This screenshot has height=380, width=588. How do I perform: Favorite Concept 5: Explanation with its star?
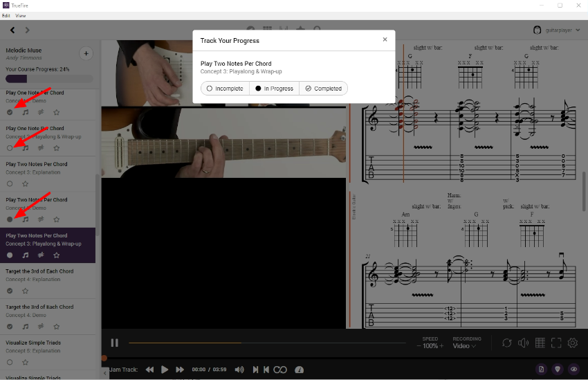coord(25,363)
